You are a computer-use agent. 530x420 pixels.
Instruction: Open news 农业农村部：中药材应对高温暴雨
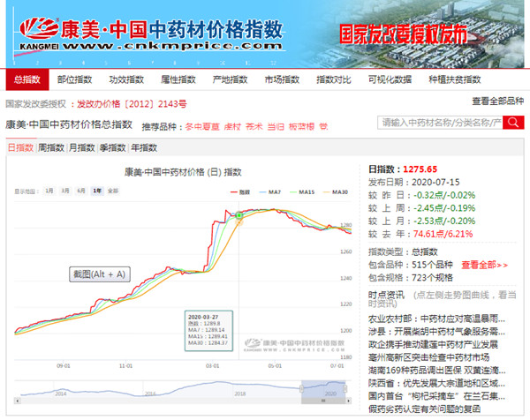pyautogui.click(x=436, y=319)
